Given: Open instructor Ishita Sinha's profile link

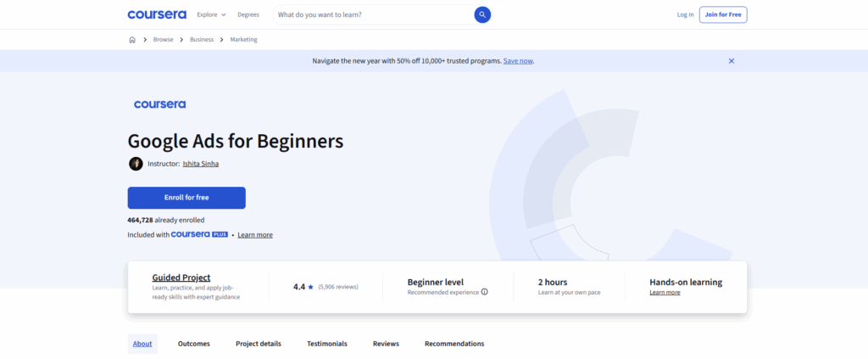Looking at the screenshot, I should coord(200,164).
